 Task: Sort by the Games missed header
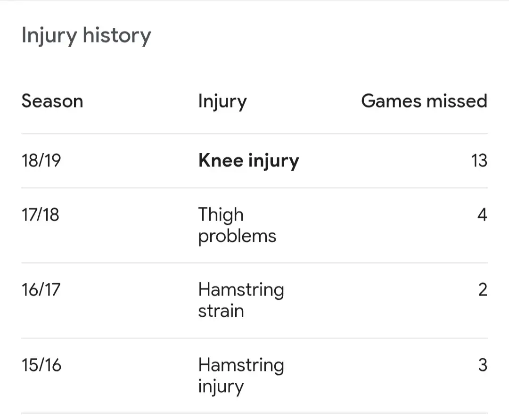pyautogui.click(x=424, y=101)
